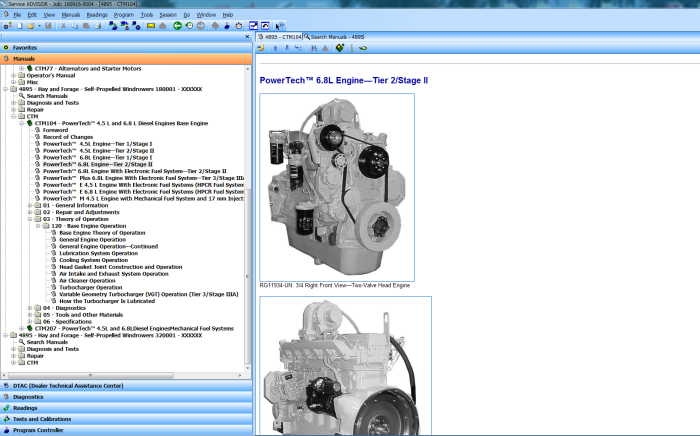This screenshot has width=700, height=436.
Task: Collapse the CTM104 PowerTech manual node
Action: (21, 123)
